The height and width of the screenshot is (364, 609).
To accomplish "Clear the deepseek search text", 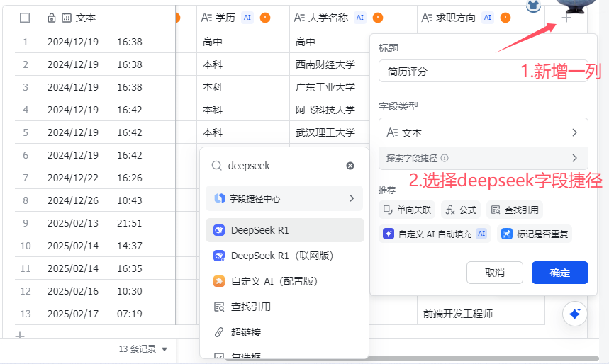I will pos(350,166).
